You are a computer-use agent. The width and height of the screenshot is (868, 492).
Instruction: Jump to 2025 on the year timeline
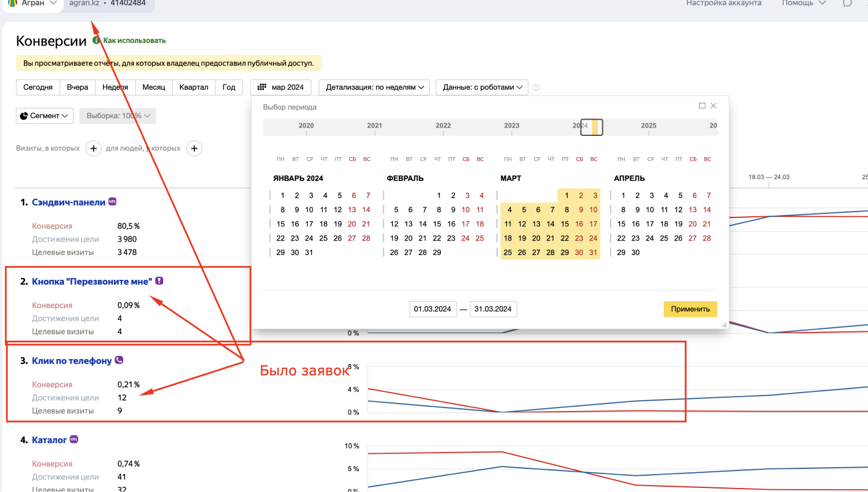click(x=649, y=125)
